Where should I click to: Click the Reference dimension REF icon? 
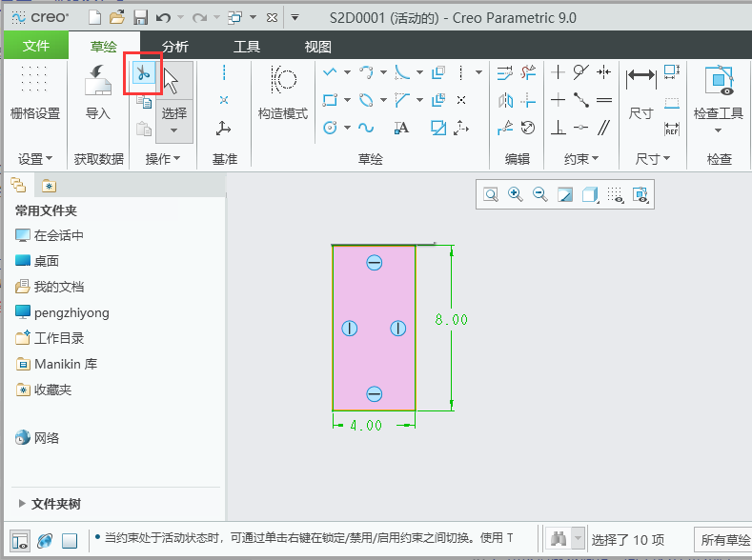click(671, 129)
